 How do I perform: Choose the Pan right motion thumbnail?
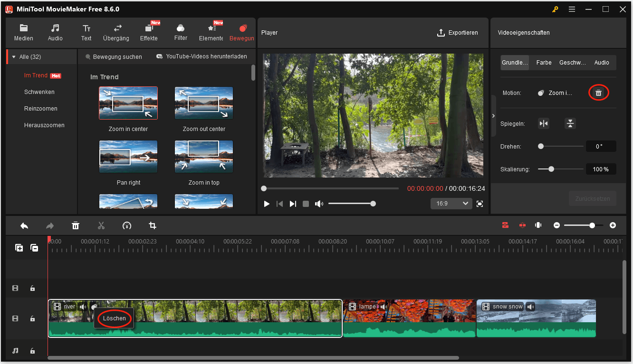tap(128, 157)
